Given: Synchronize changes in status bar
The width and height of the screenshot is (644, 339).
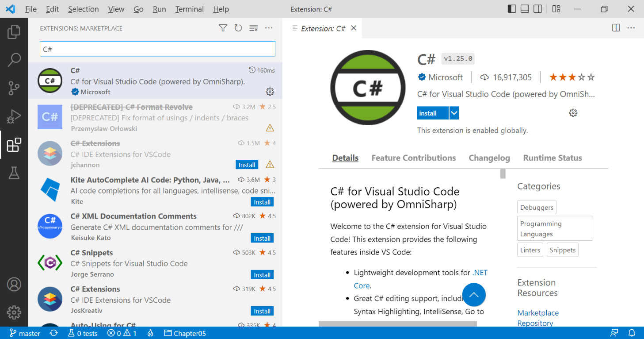Looking at the screenshot, I should pyautogui.click(x=53, y=333).
